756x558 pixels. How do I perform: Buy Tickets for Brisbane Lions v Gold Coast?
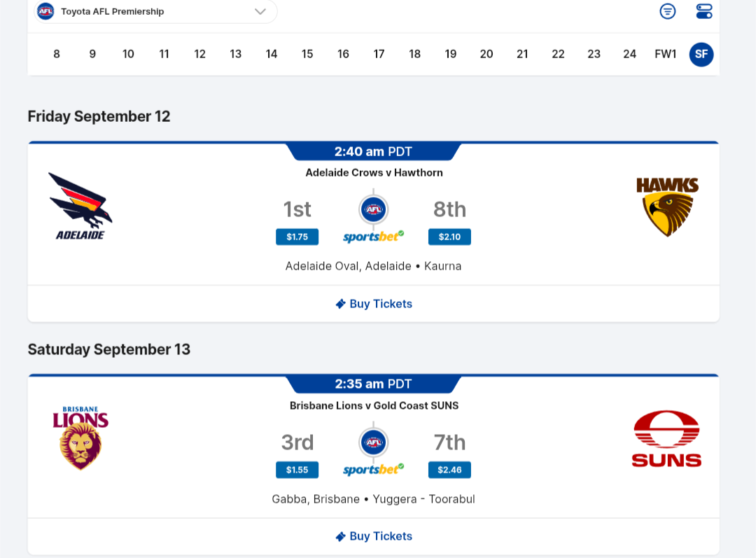pyautogui.click(x=374, y=536)
